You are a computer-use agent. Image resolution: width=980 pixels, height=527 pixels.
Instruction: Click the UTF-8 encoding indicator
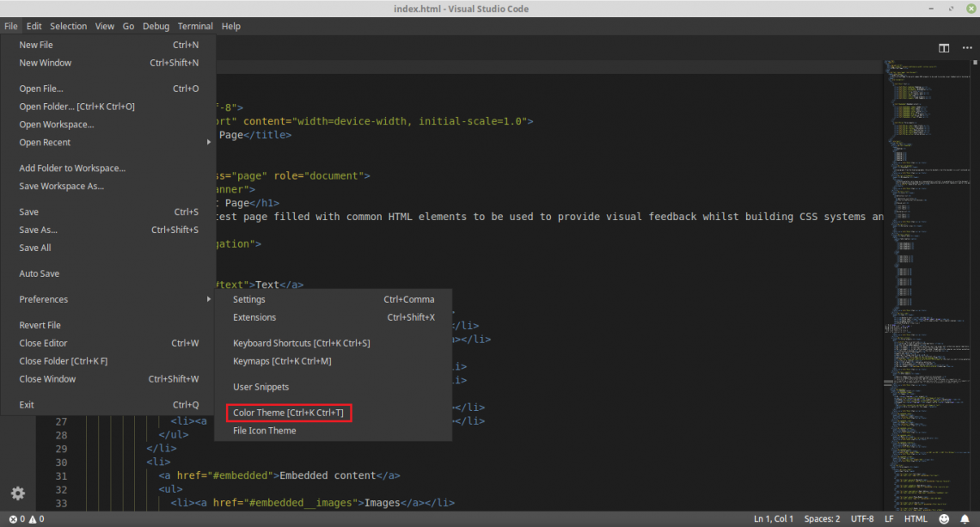click(861, 519)
